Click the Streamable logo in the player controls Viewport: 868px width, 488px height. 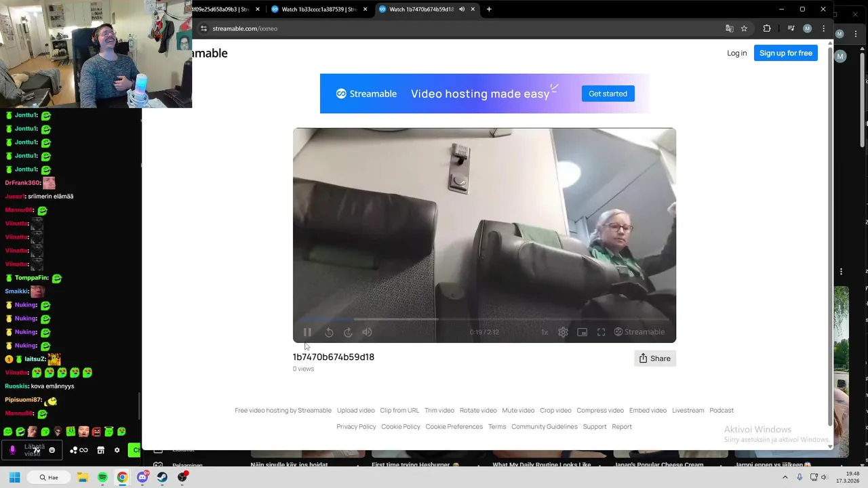point(639,332)
